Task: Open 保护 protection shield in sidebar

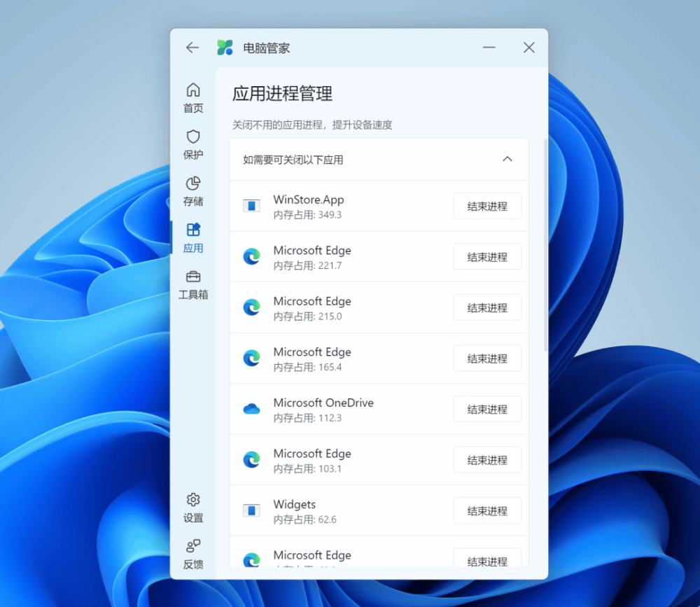Action: tap(193, 144)
